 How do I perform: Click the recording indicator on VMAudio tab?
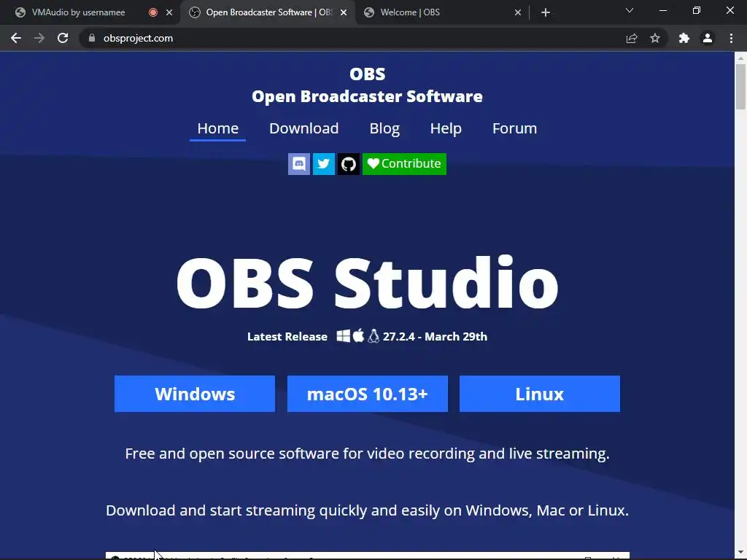(x=153, y=12)
